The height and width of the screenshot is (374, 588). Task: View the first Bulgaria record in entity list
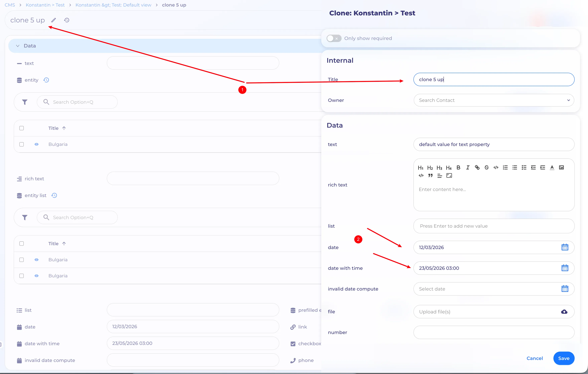(36, 260)
